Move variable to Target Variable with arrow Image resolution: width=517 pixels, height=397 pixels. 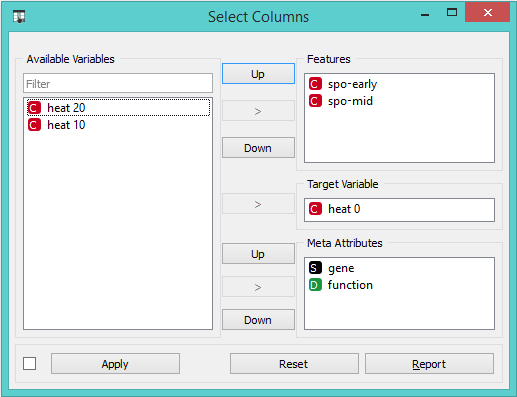coord(258,204)
